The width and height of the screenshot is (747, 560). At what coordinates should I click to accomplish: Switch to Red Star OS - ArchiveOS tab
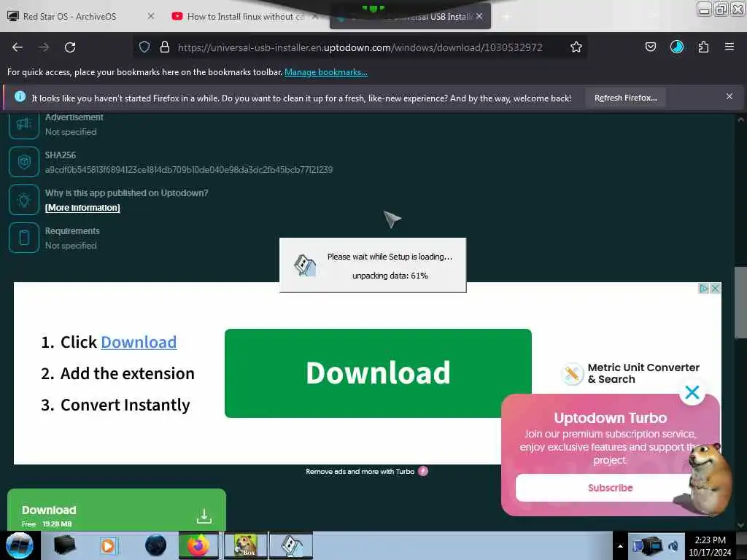pyautogui.click(x=69, y=16)
